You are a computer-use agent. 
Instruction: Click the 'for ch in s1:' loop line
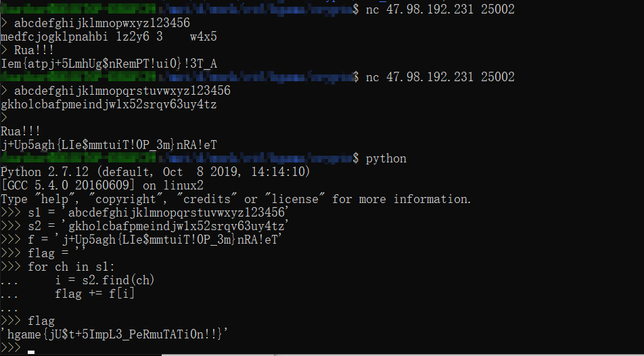58,267
